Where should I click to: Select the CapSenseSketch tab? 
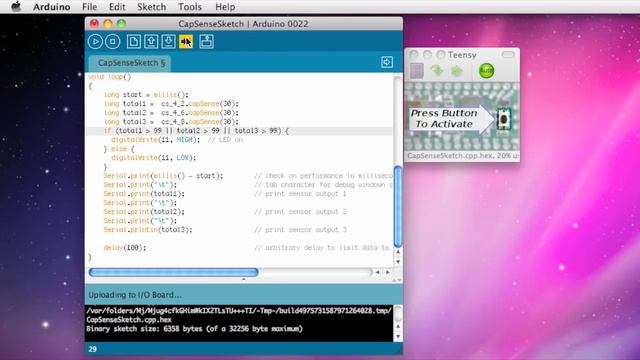click(131, 63)
